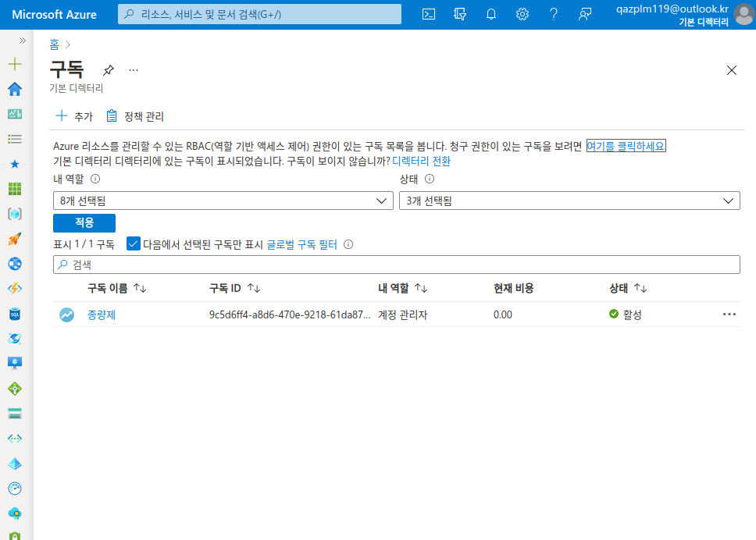Pin the 구독 blade

click(x=109, y=70)
